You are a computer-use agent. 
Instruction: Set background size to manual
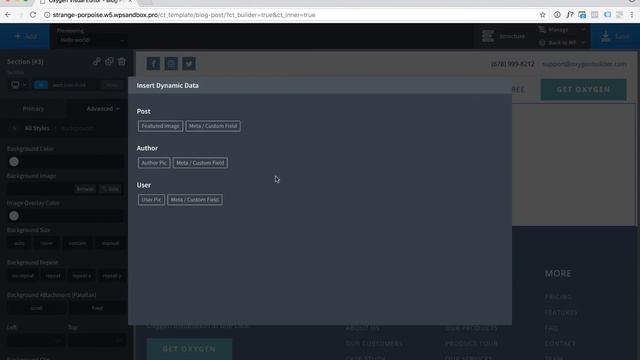pos(110,243)
